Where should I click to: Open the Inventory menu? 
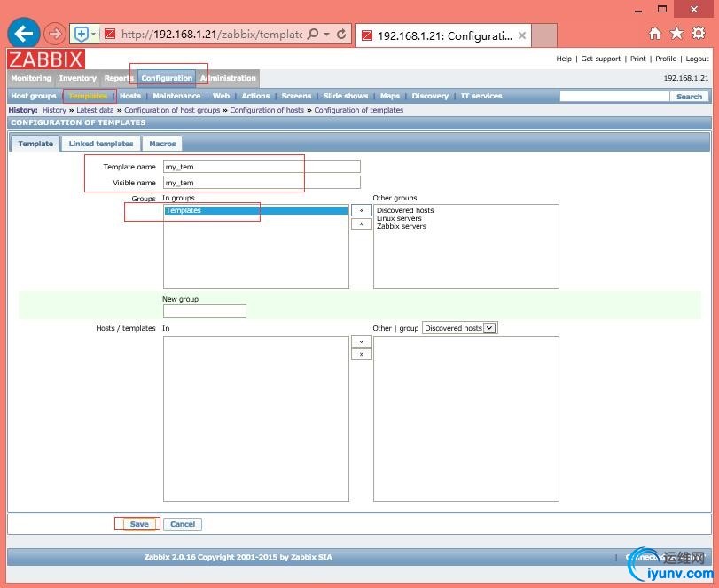[77, 78]
